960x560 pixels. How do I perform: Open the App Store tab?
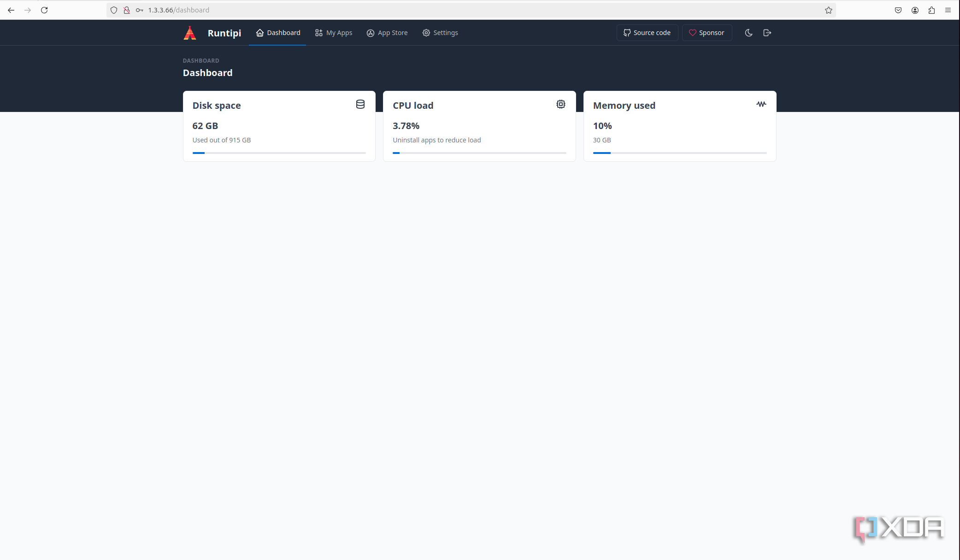[x=387, y=33]
